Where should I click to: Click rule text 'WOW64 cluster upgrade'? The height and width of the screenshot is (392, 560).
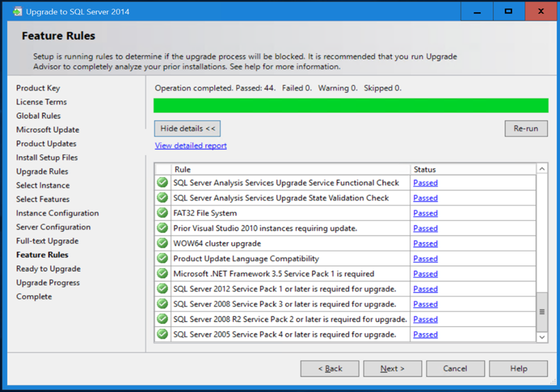(217, 244)
